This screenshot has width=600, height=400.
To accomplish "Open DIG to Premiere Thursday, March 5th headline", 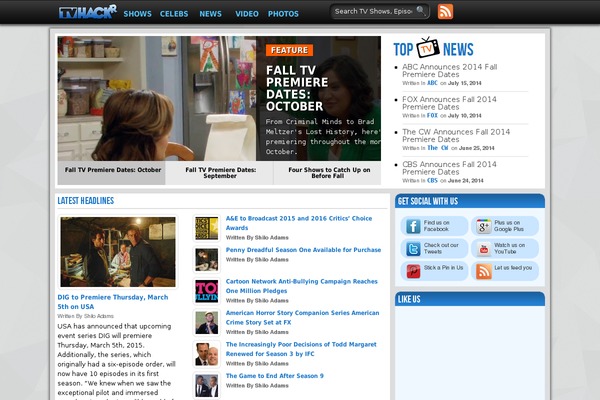I will pyautogui.click(x=112, y=302).
